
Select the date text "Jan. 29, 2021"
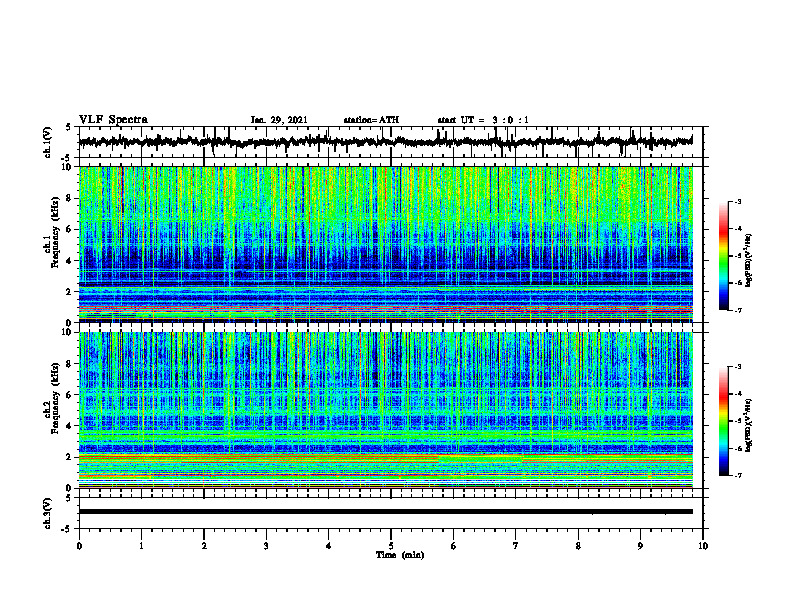coord(279,120)
